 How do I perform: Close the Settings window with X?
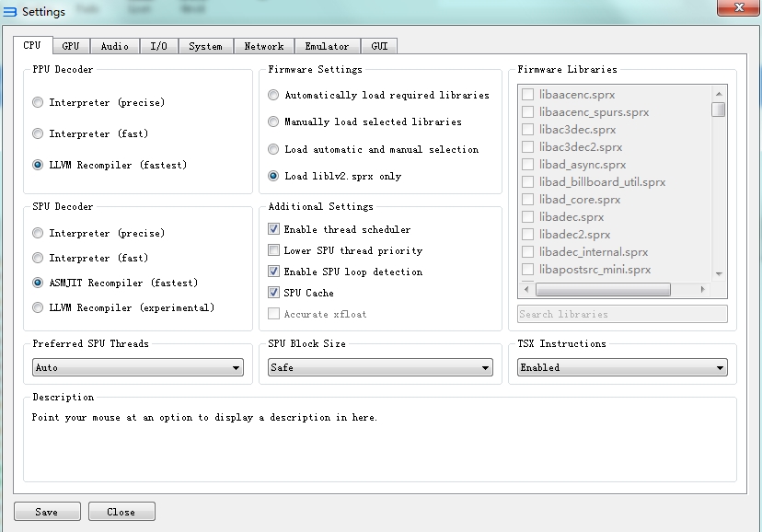[x=739, y=7]
